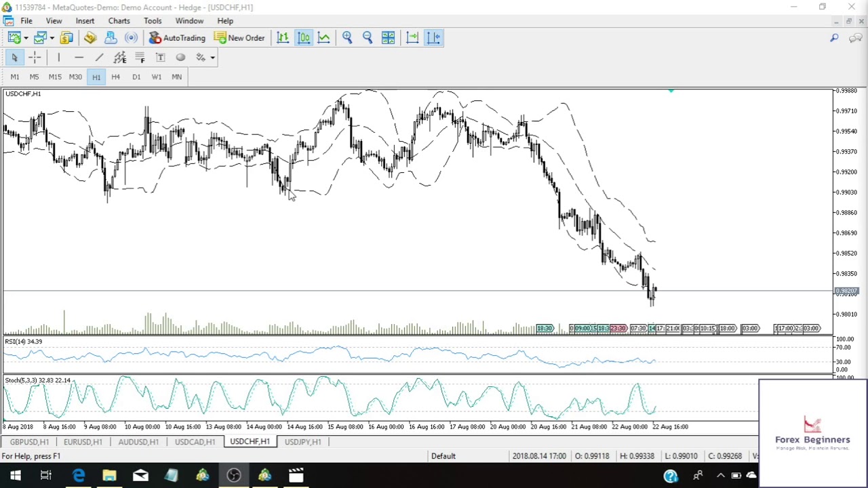The height and width of the screenshot is (488, 868).
Task: Open the Mail app from taskbar
Action: [x=140, y=476]
